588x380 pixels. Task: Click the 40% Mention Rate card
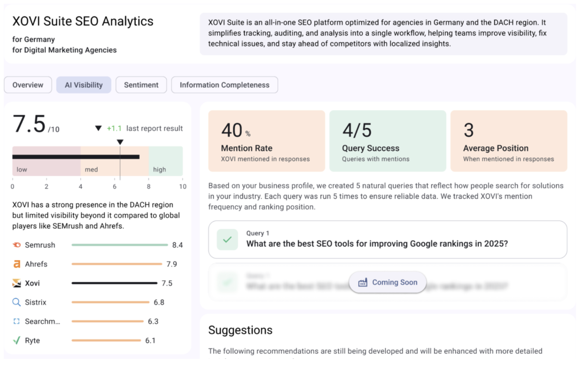tap(266, 141)
